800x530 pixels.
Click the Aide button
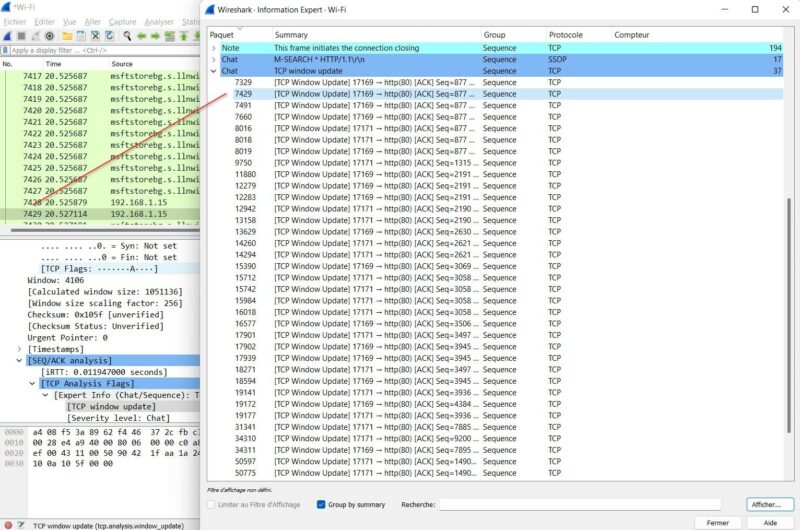click(x=770, y=523)
